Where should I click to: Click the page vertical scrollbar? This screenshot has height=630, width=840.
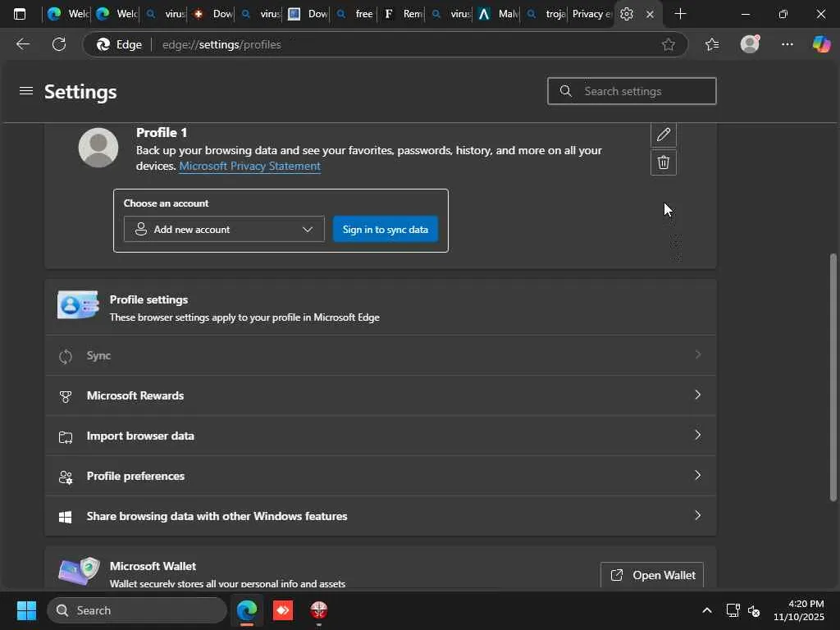coord(833,377)
